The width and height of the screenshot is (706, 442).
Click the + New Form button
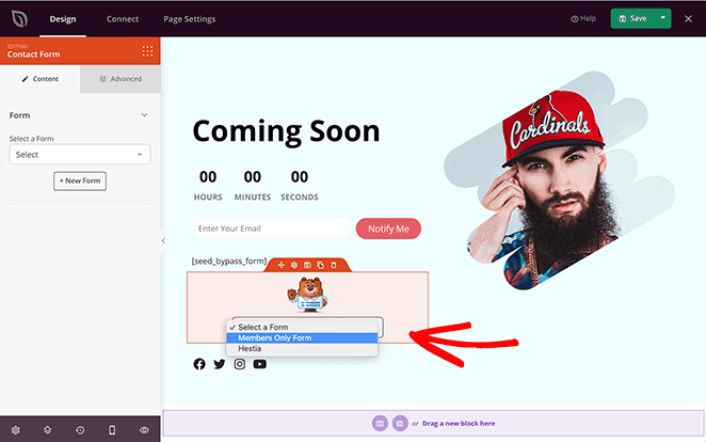[80, 181]
